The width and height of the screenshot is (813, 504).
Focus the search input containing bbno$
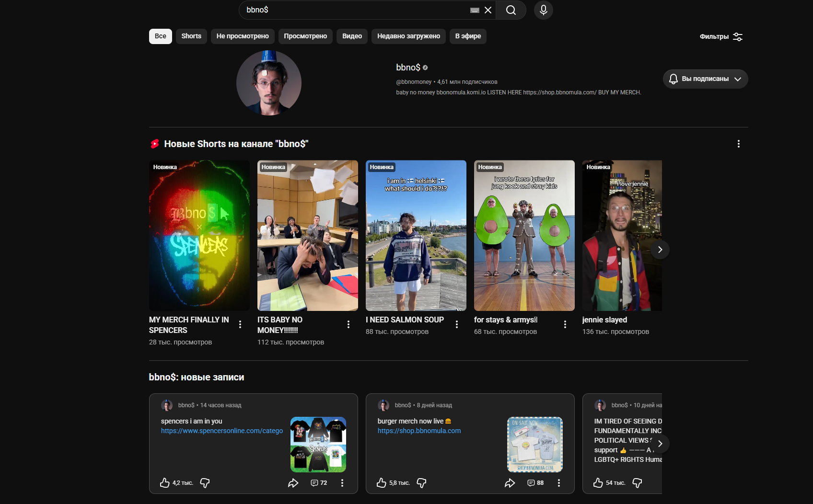tap(355, 10)
